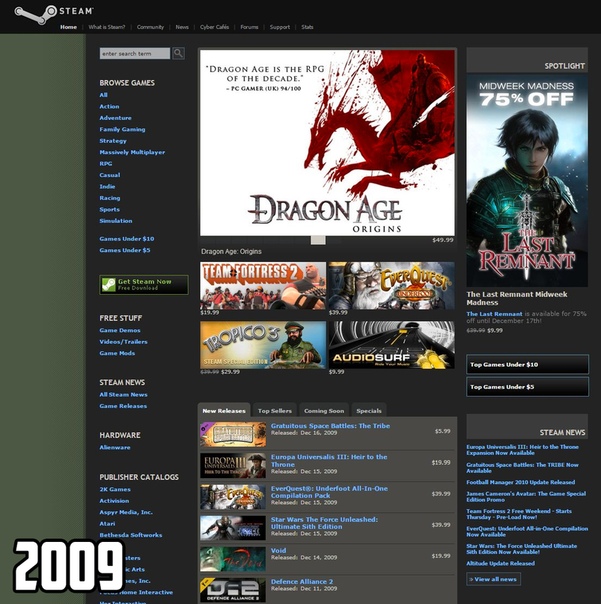Screen dimensions: 601x604
Task: Open the News nav item
Action: [x=182, y=27]
